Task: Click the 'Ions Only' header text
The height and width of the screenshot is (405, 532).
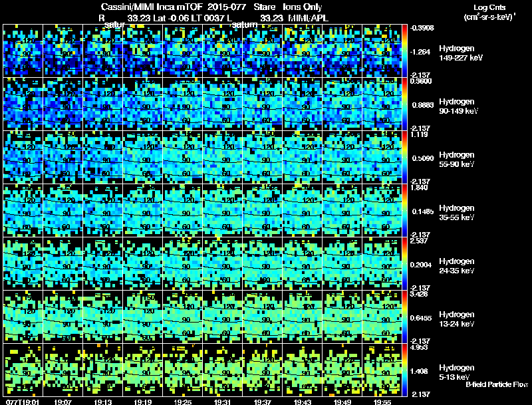Action: pos(303,7)
